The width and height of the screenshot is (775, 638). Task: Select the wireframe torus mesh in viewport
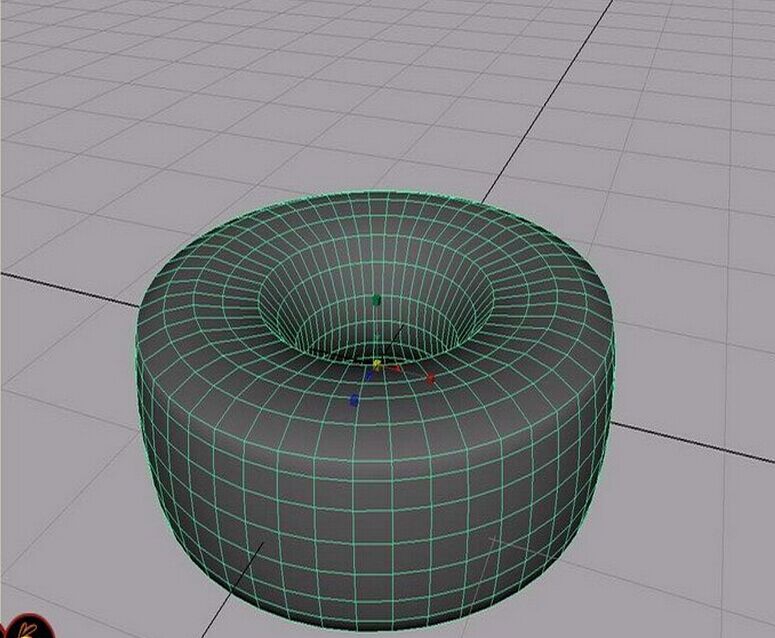375,410
